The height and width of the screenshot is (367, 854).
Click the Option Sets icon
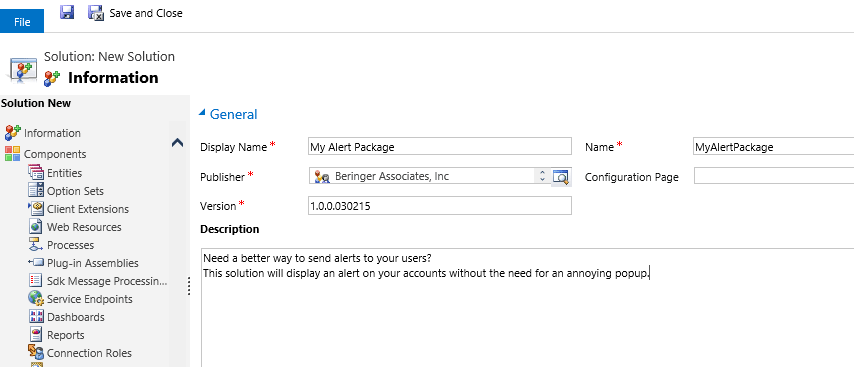tap(36, 191)
